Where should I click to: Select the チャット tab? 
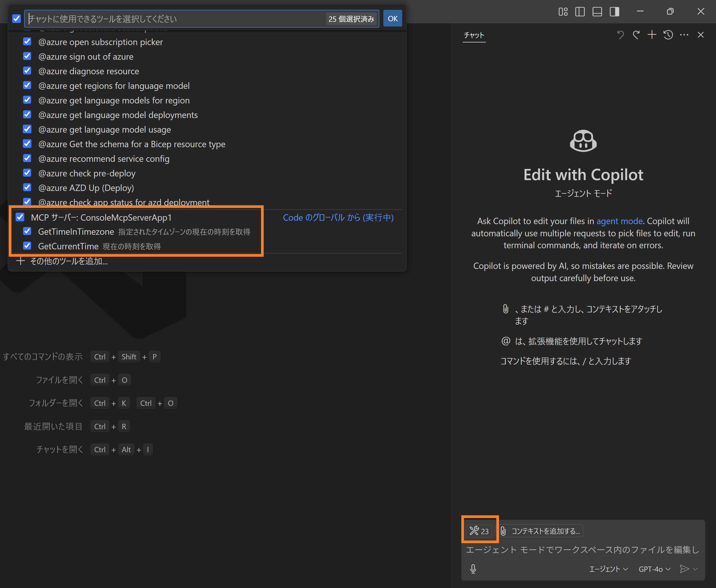point(474,35)
